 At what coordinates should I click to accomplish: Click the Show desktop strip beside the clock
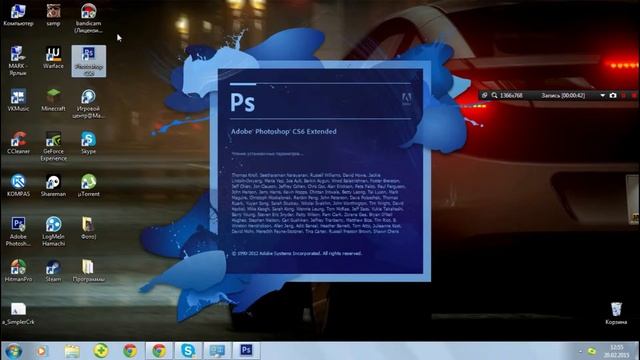637,351
